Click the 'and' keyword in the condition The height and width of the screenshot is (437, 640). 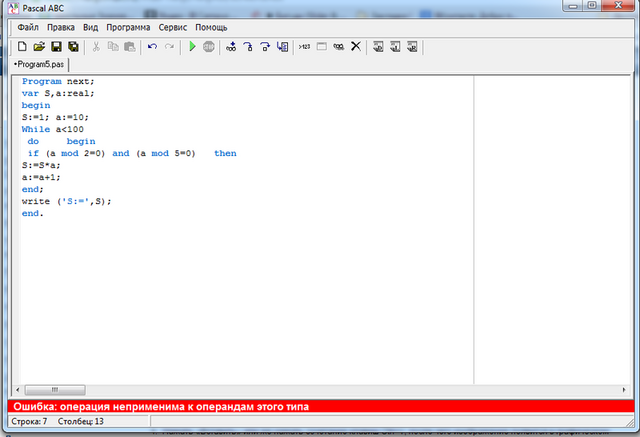121,153
